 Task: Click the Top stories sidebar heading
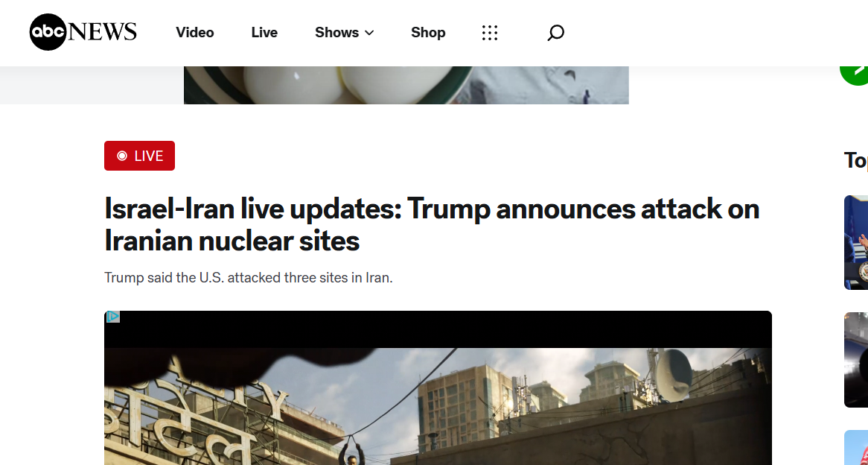pos(856,160)
